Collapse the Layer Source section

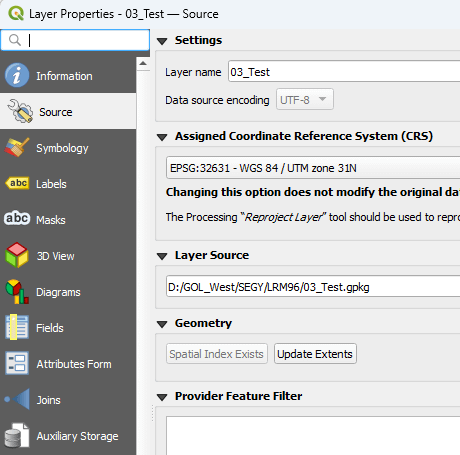pyautogui.click(x=162, y=256)
